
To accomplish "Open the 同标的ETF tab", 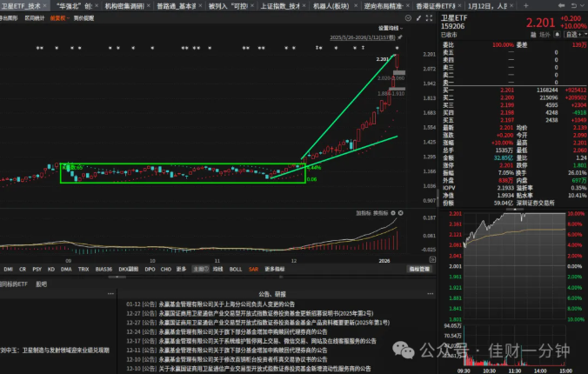I will pyautogui.click(x=14, y=284).
